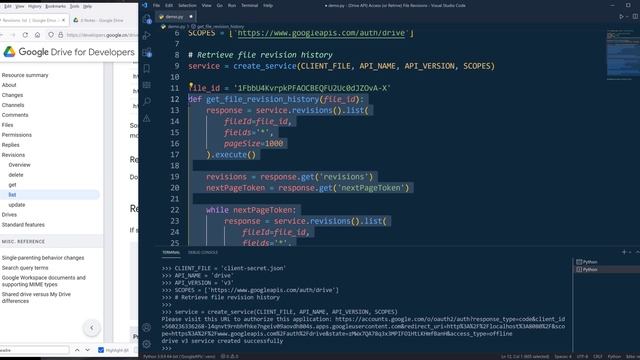Open the Revisions delete method link
The height and width of the screenshot is (360, 640).
(16, 175)
